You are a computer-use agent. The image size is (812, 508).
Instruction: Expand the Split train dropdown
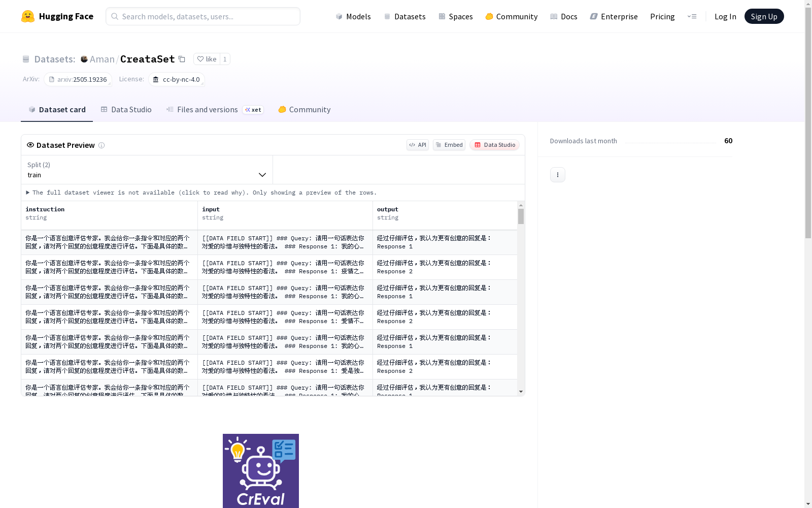click(x=147, y=170)
